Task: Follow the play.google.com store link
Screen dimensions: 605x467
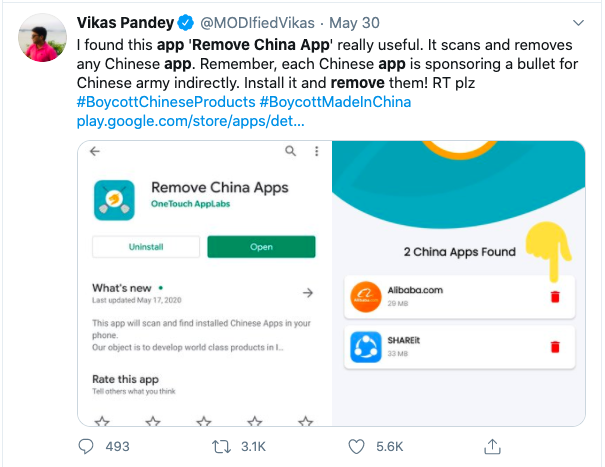Action: (190, 122)
